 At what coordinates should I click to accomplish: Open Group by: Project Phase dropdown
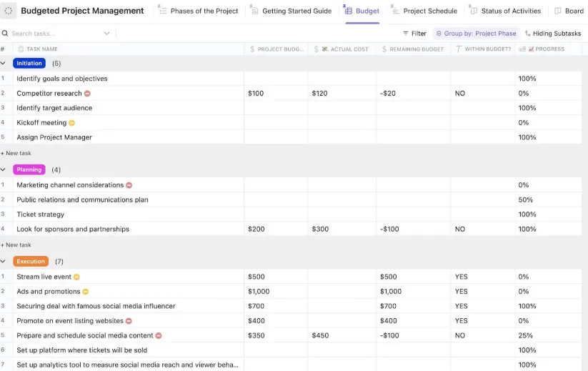(x=477, y=34)
